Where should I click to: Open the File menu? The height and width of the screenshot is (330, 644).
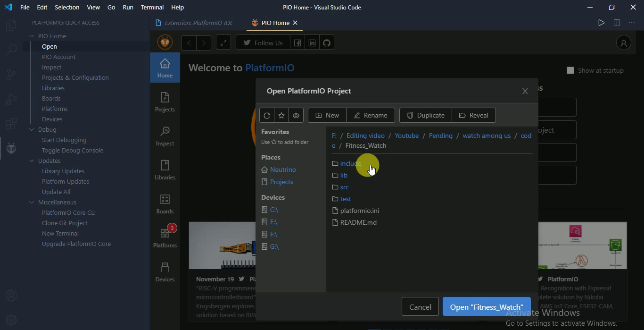coord(25,7)
